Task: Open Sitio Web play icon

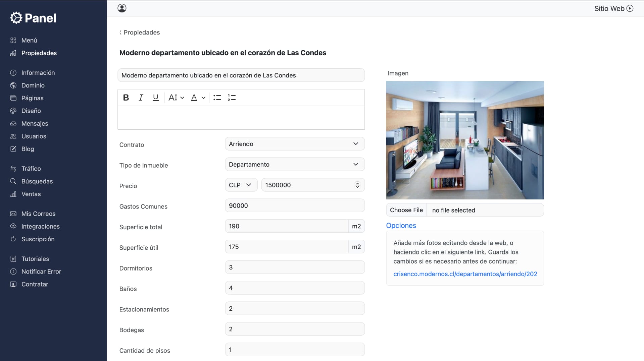Action: click(630, 8)
